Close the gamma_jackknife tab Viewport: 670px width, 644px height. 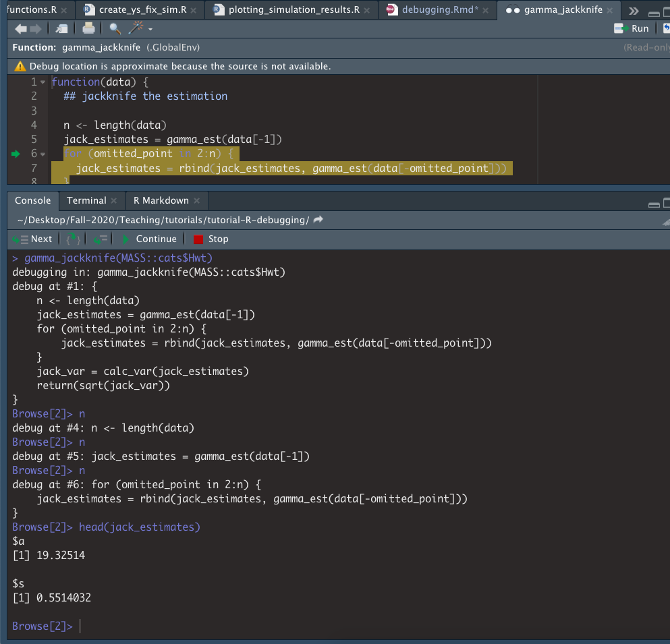(609, 10)
